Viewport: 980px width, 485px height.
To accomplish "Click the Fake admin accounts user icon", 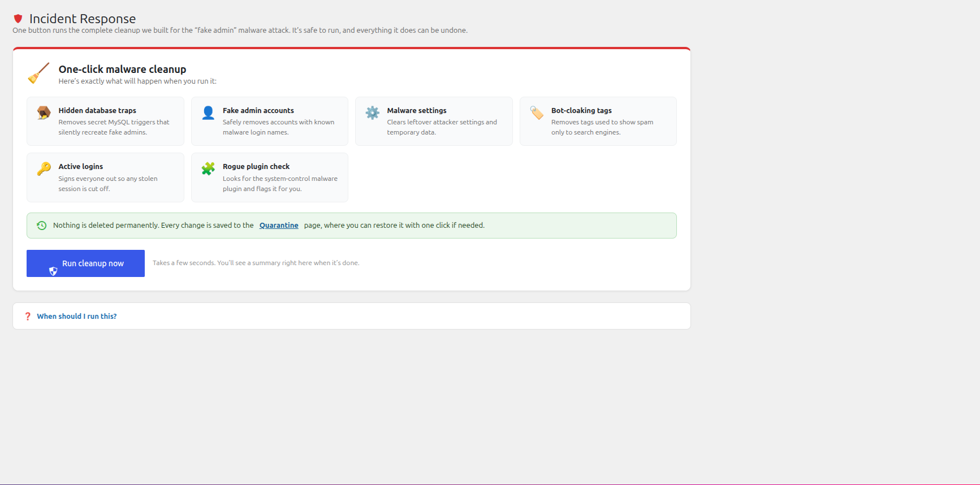I will click(208, 112).
